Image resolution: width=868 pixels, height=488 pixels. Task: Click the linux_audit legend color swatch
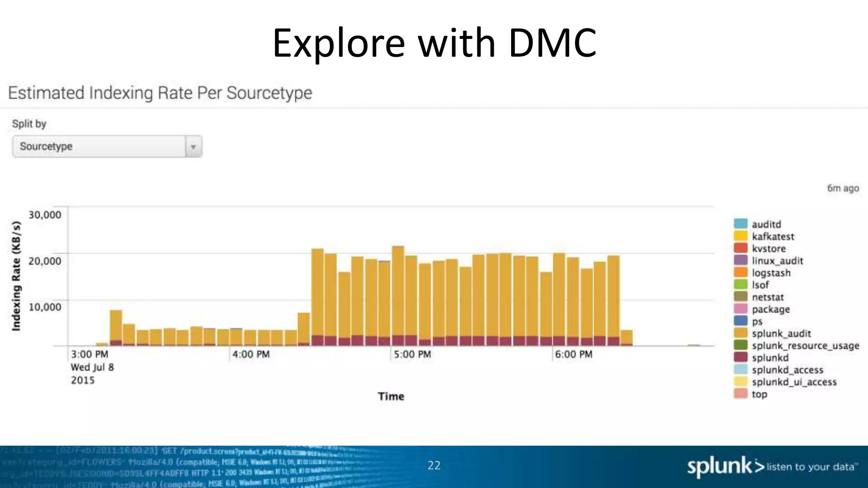pos(740,260)
